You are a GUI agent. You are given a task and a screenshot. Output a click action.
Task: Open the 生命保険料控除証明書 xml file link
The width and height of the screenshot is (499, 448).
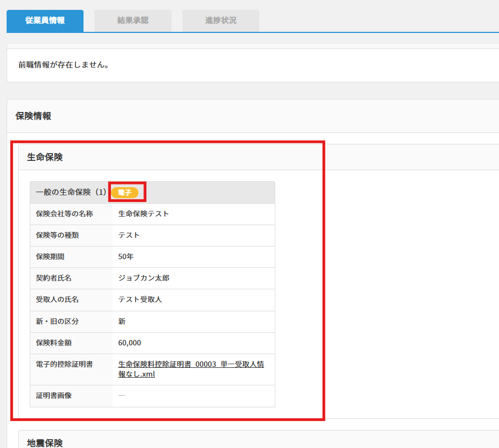(x=191, y=369)
